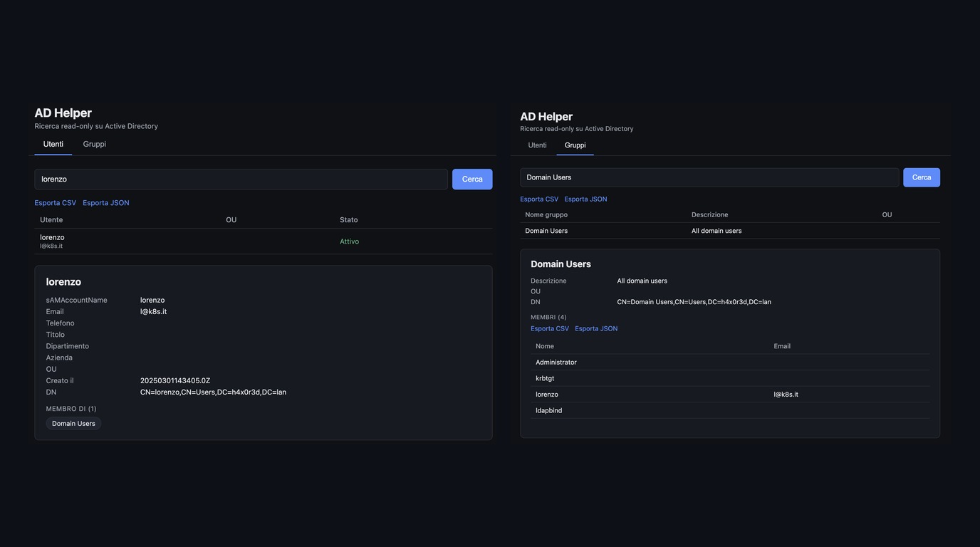This screenshot has height=547, width=980.
Task: Focus the search field containing lorenzo
Action: (x=241, y=179)
